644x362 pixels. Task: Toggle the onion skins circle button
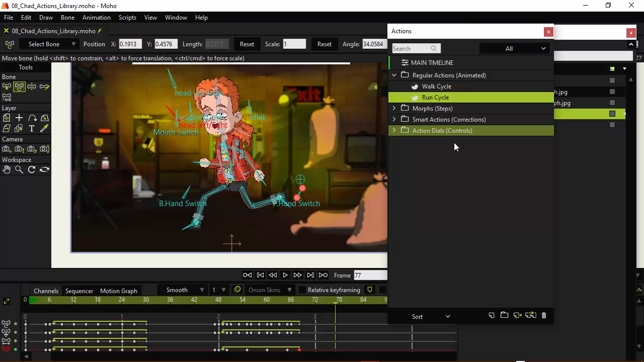(x=237, y=290)
